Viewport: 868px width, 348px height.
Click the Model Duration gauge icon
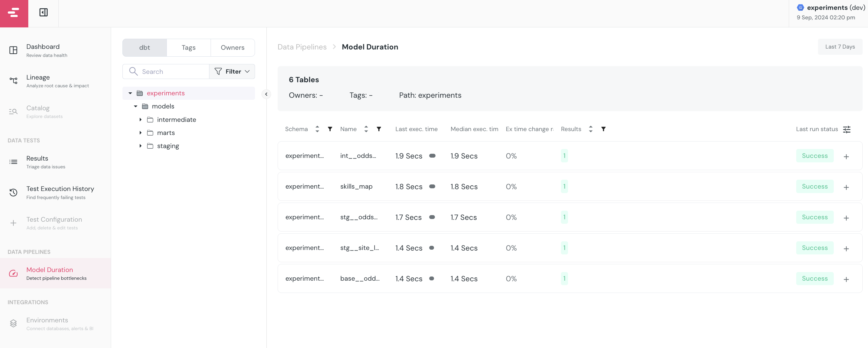tap(13, 273)
